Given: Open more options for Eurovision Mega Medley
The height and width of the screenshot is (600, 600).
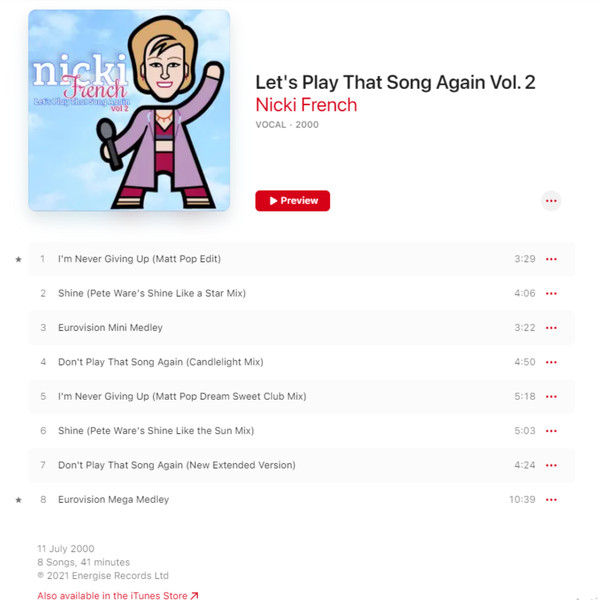Looking at the screenshot, I should [x=551, y=500].
